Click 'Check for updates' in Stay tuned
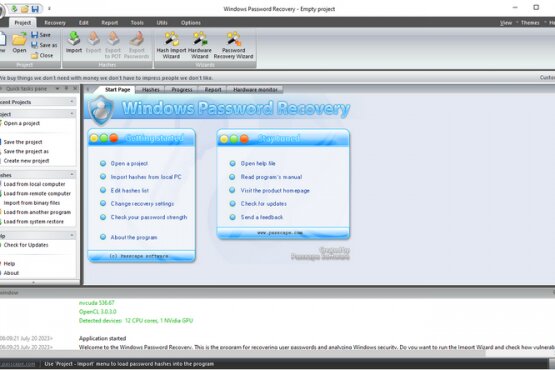This screenshot has height=370, width=555. pos(264,204)
